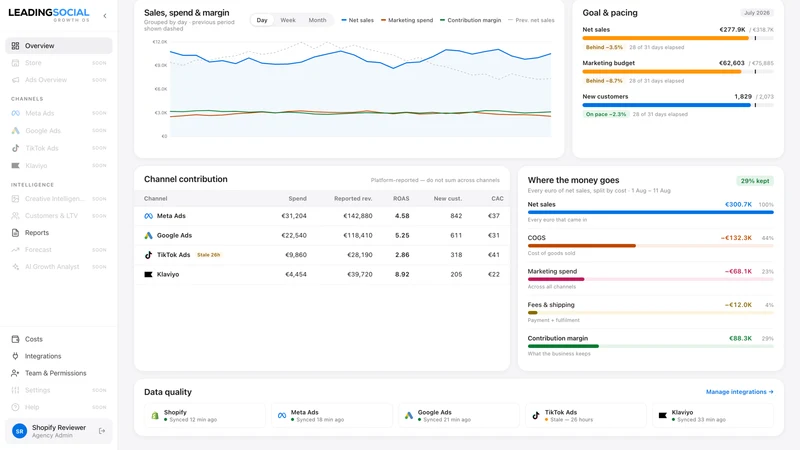Toggle the Contribution margin legend series
The width and height of the screenshot is (800, 450).
point(470,20)
